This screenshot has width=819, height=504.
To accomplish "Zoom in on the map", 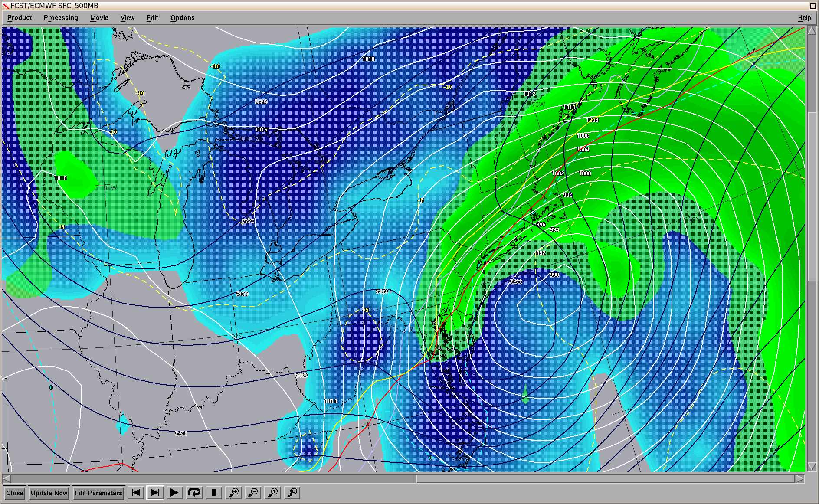I will click(x=234, y=493).
